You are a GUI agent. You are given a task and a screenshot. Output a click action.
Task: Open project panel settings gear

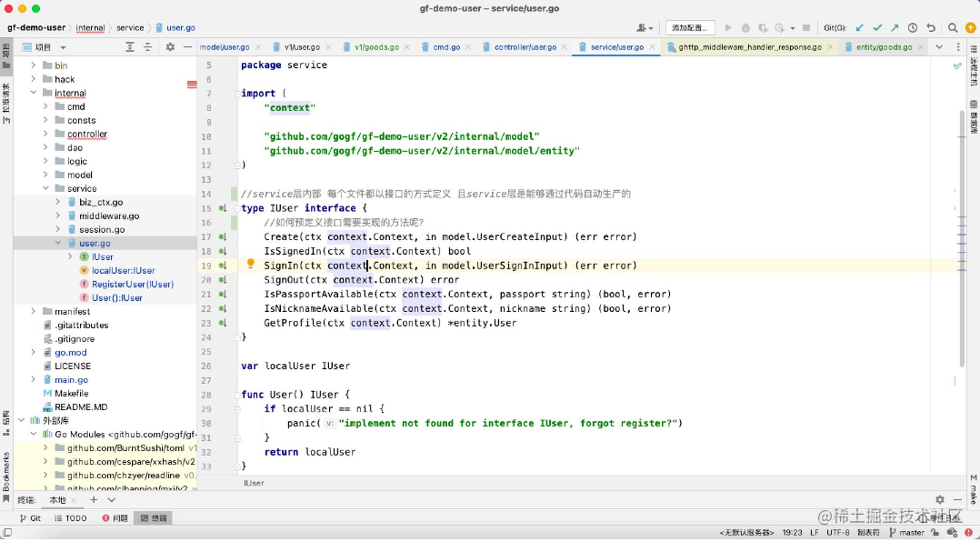(170, 47)
